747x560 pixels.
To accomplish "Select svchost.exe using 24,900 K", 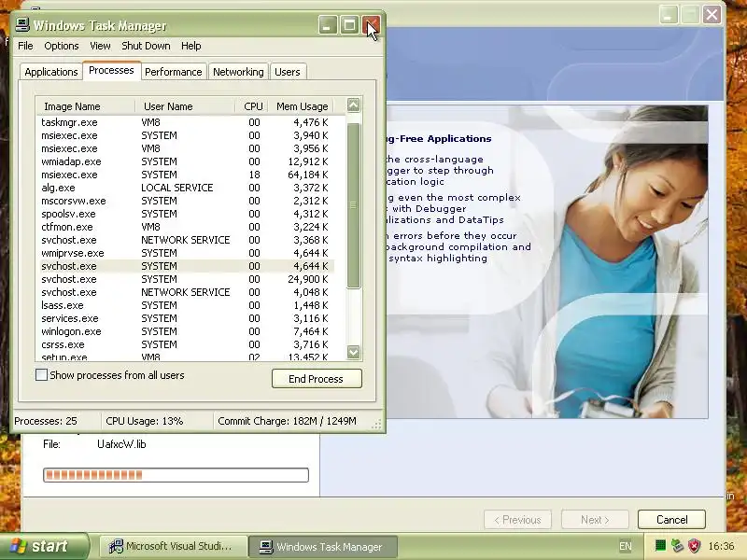I will (185, 279).
